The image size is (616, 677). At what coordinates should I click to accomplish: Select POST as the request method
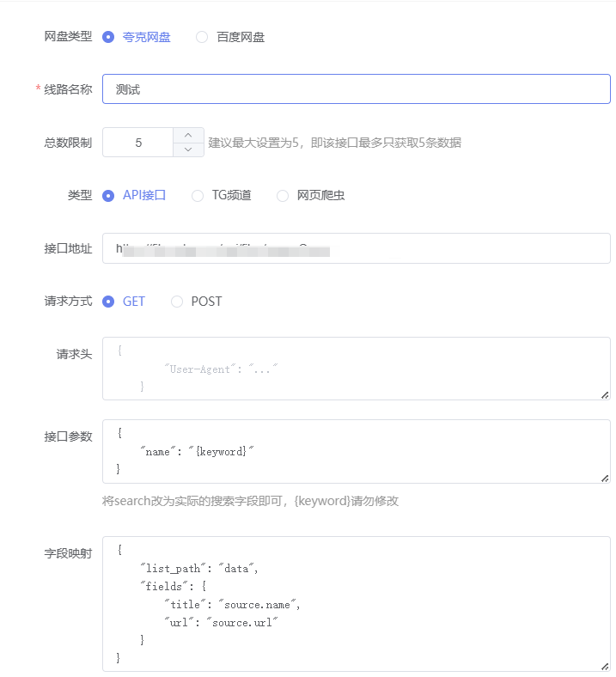click(x=177, y=302)
